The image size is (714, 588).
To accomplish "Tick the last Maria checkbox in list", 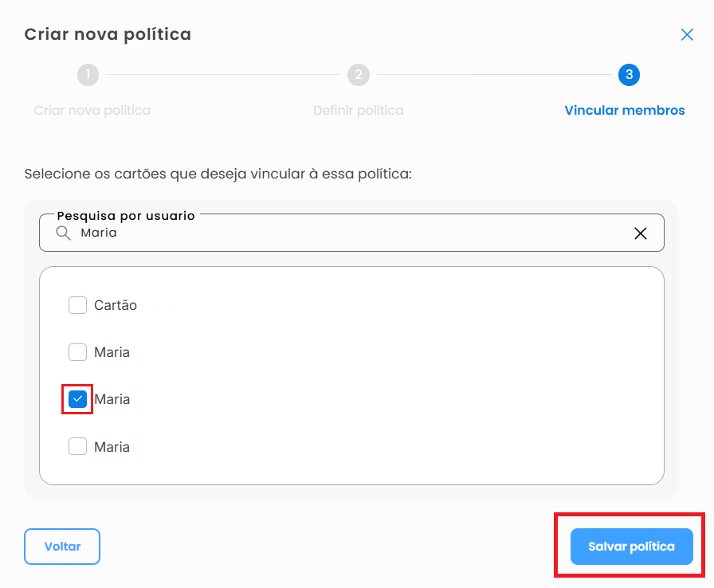I will [x=77, y=447].
